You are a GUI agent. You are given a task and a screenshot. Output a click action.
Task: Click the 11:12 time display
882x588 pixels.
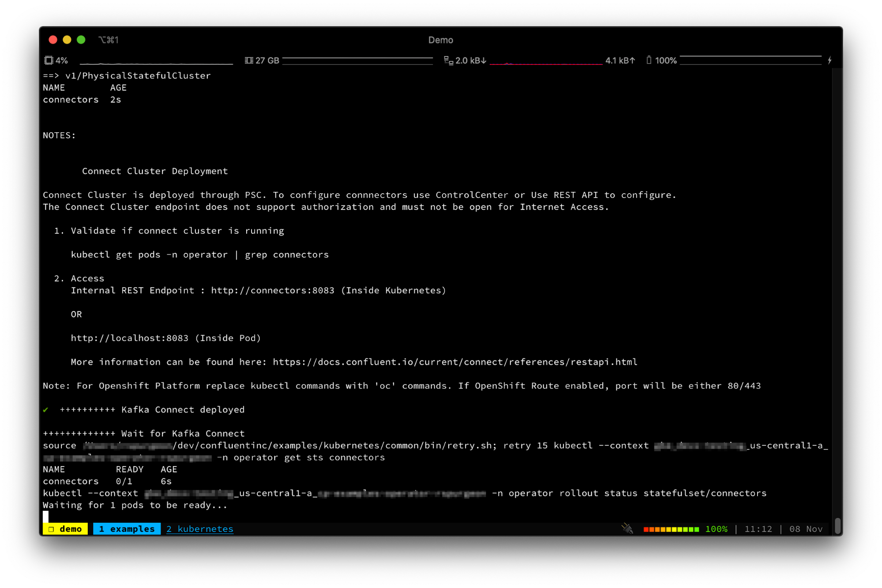(x=758, y=528)
